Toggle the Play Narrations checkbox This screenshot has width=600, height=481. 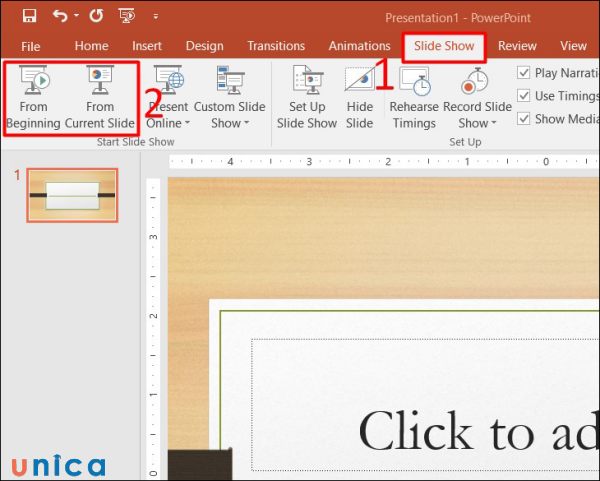524,72
